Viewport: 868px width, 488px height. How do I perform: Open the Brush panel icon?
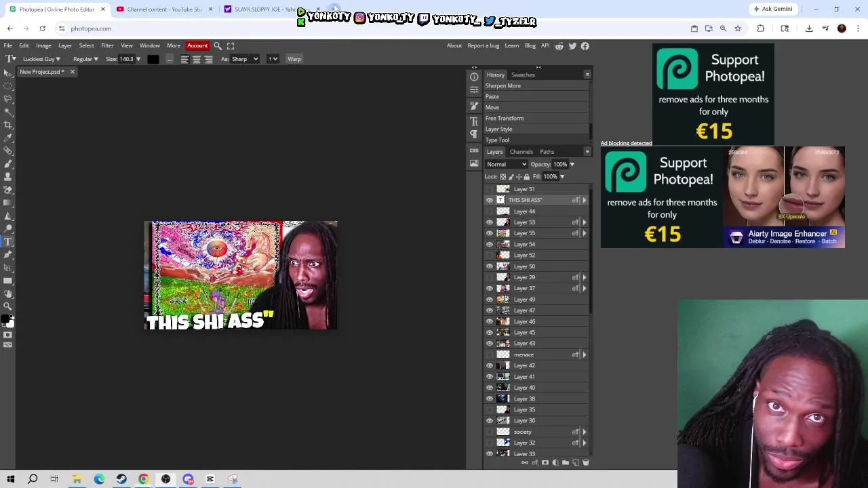(474, 106)
